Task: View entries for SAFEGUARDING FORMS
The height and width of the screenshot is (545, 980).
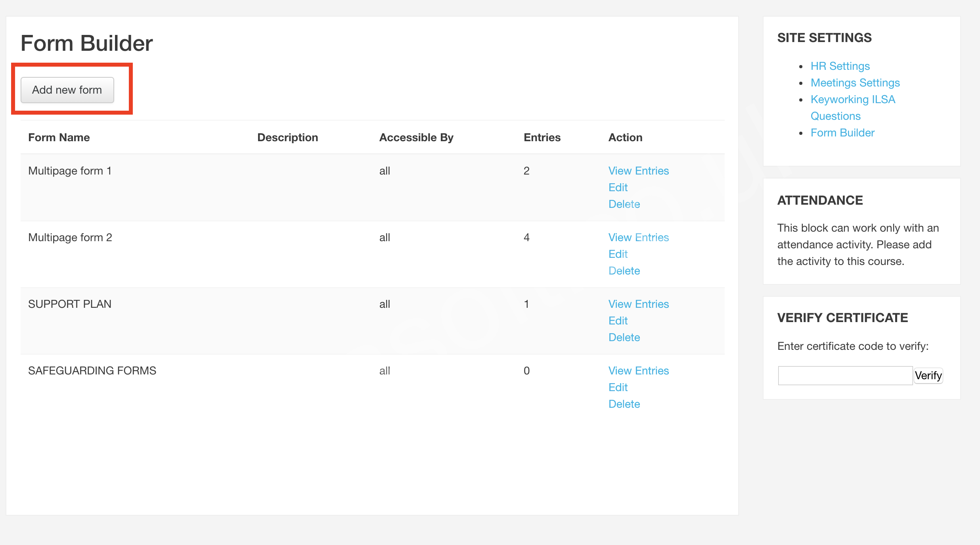Action: pyautogui.click(x=639, y=371)
